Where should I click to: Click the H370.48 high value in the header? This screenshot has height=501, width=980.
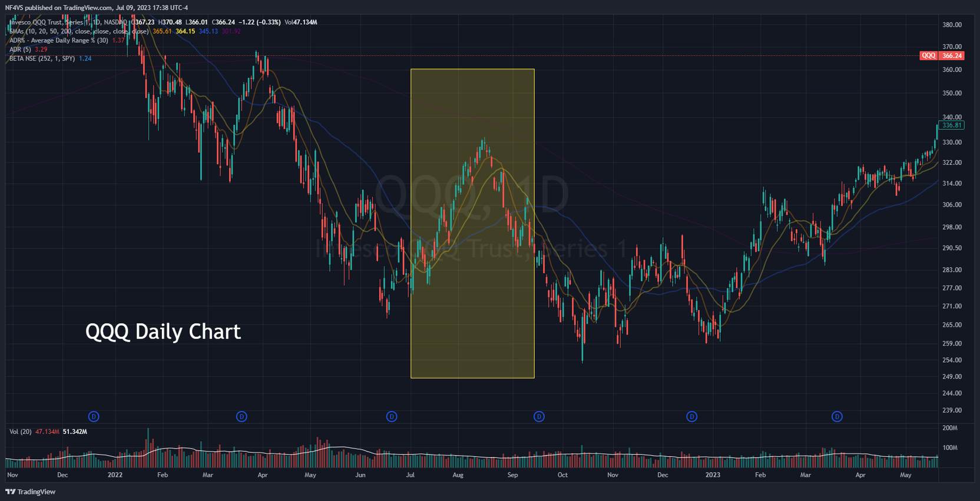point(170,22)
